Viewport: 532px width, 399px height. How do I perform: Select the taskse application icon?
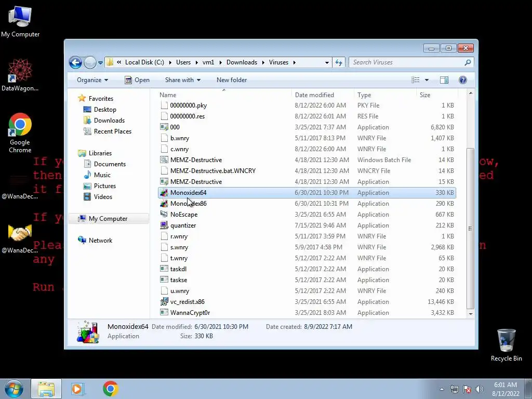pos(164,280)
